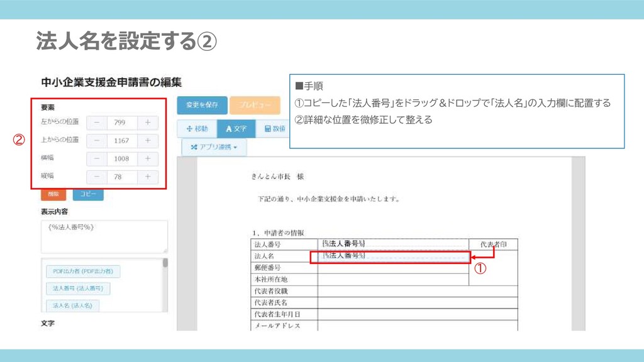
Task: Select the 数値 number tool
Action: 273,129
